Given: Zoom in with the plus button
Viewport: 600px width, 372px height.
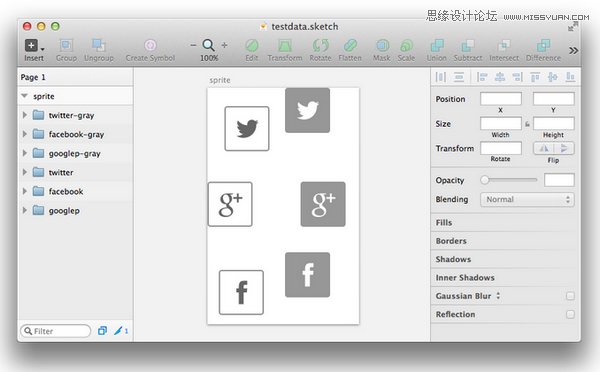Looking at the screenshot, I should 224,45.
